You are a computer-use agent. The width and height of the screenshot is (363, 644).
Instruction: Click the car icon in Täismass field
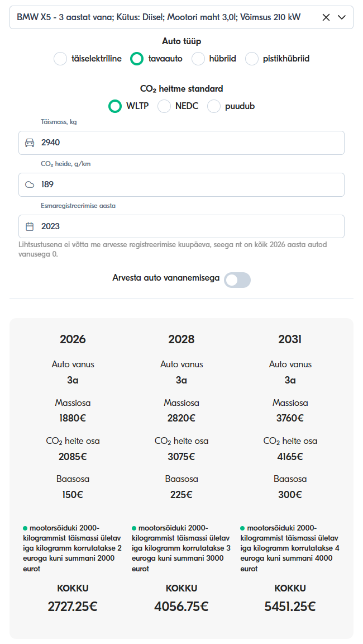(x=30, y=143)
